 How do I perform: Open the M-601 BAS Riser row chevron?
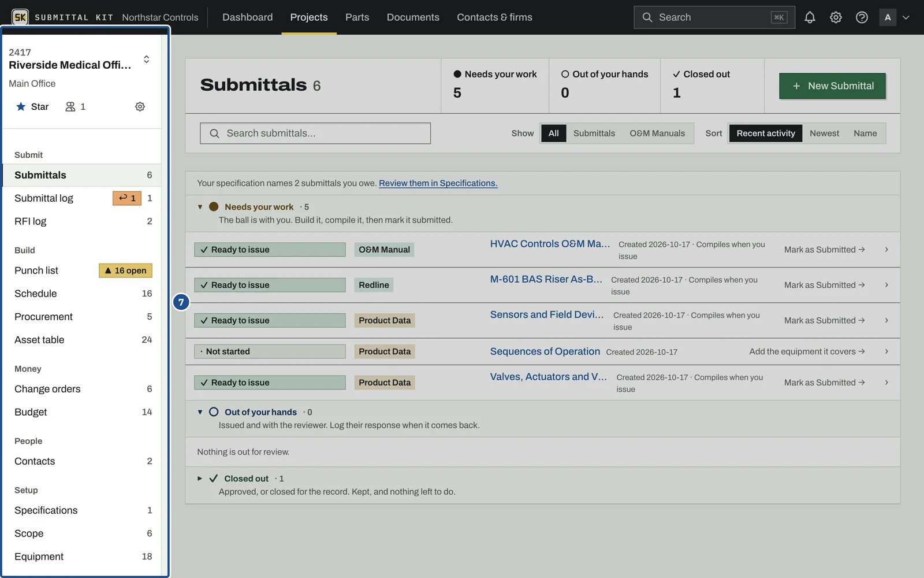tap(886, 285)
